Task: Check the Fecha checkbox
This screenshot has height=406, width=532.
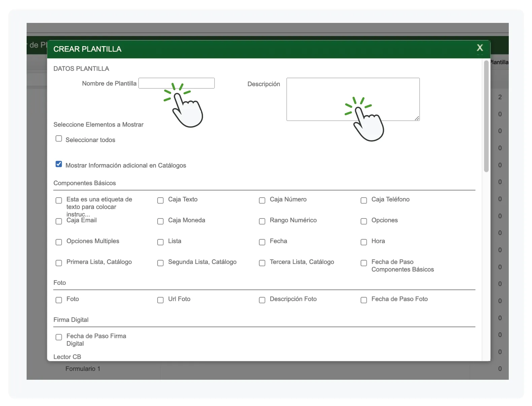Action: (x=262, y=242)
